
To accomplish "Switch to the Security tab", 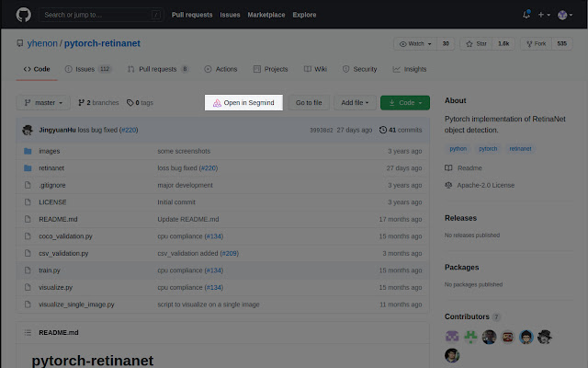I will coord(359,69).
